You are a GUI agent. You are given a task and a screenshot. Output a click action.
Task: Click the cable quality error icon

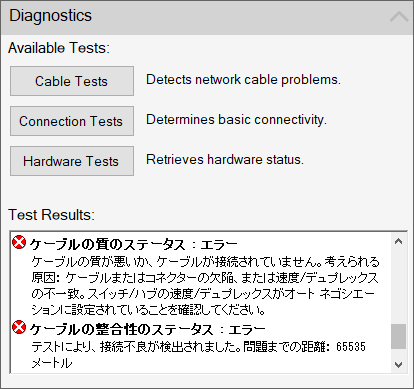tap(19, 242)
